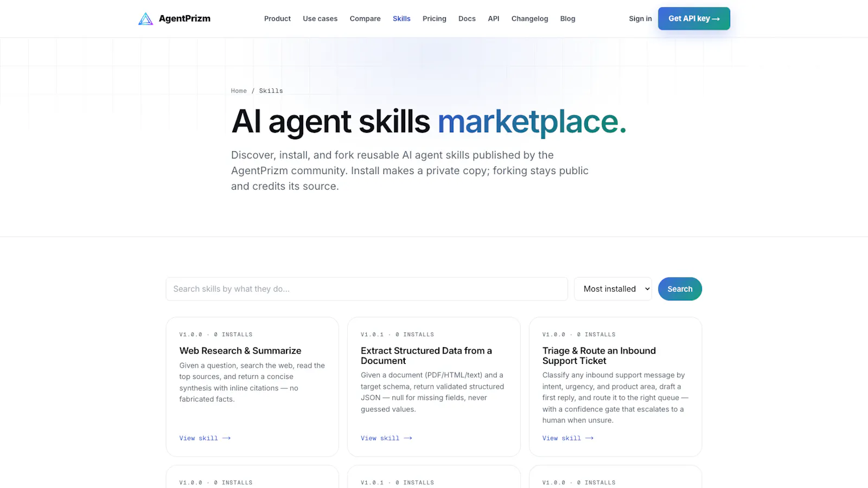Open the Compare nav item
This screenshot has width=868, height=488.
[x=365, y=18]
